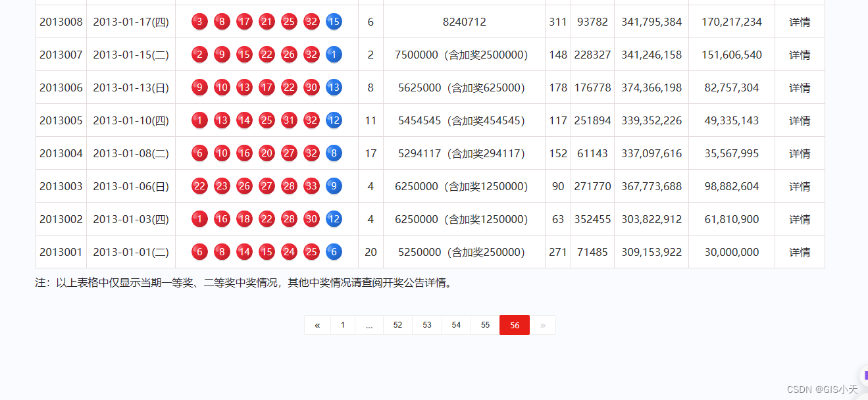The height and width of the screenshot is (400, 868).
Task: Click red ball 33 in draw 2013003
Action: click(311, 186)
